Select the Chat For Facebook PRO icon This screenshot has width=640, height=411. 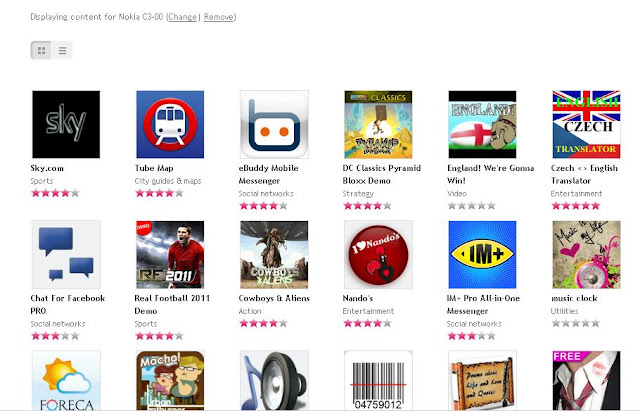pyautogui.click(x=66, y=255)
